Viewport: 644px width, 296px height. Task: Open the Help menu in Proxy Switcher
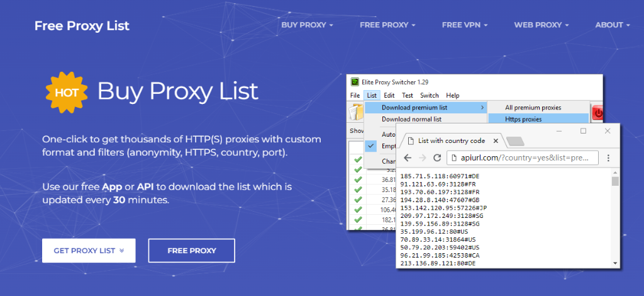point(453,95)
